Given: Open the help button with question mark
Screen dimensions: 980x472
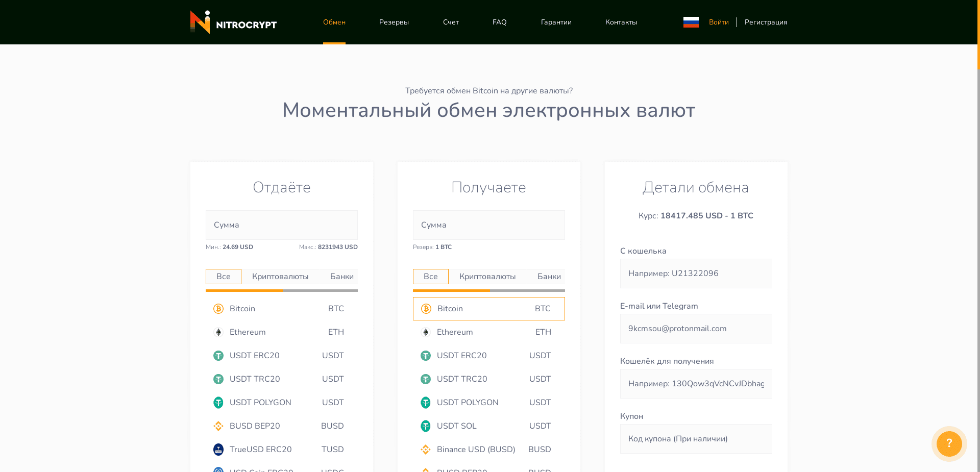Looking at the screenshot, I should (x=948, y=444).
